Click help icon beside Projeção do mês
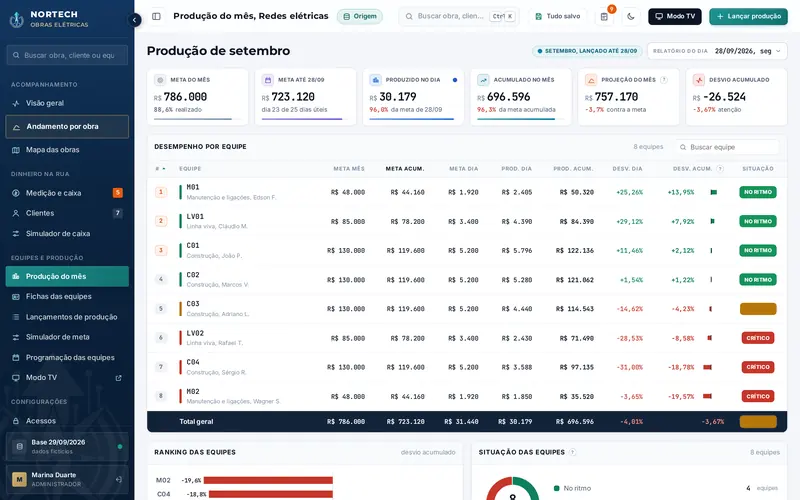Viewport: 800px width, 500px height. coord(664,80)
